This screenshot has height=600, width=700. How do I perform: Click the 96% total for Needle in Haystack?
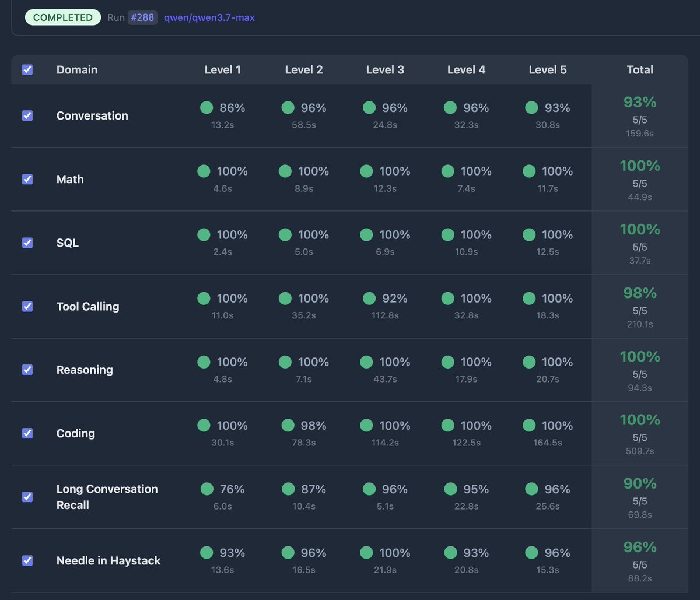tap(640, 547)
